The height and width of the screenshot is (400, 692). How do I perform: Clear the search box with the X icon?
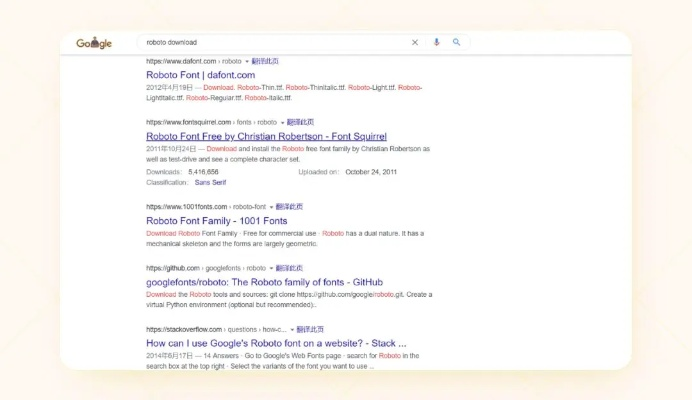pos(415,43)
